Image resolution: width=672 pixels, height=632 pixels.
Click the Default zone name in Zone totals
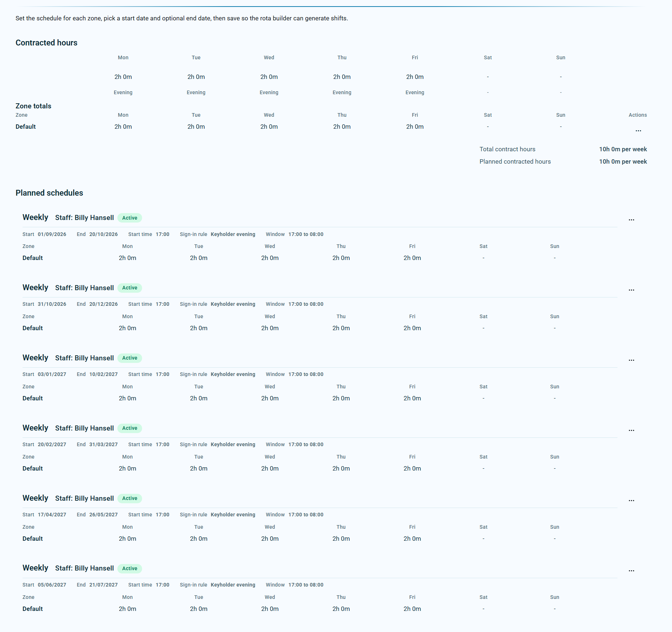coord(26,127)
